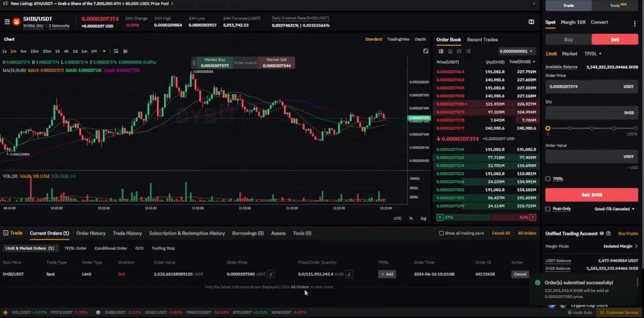Image resolution: width=644 pixels, height=318 pixels.
Task: Edit order price pencil icon in SHIB/USDT order
Action: [271, 274]
